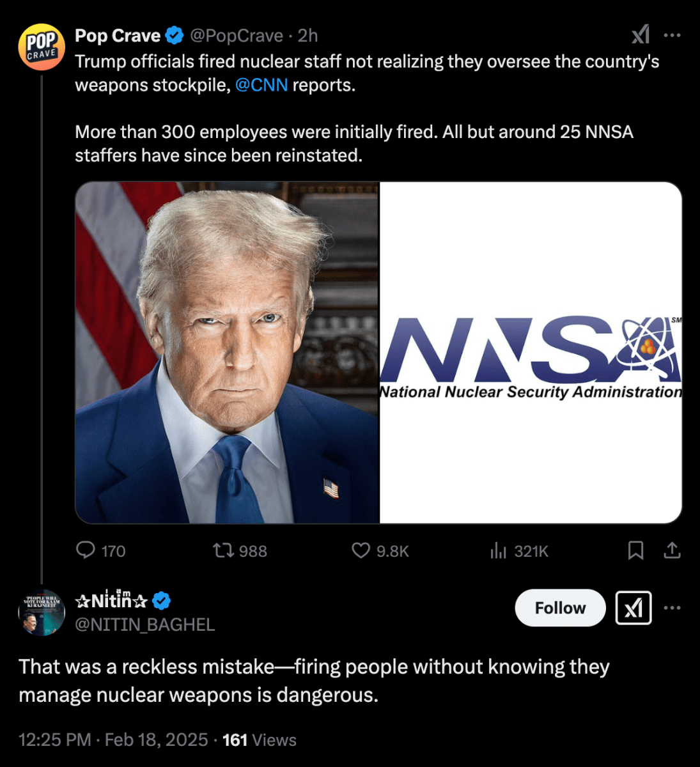Open Grok icon next to Follow button
Image resolution: width=700 pixels, height=767 pixels.
634,608
